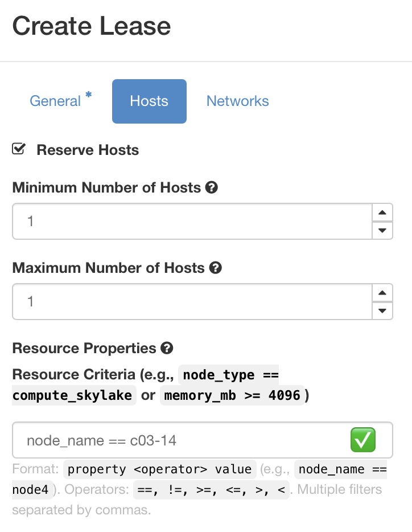Click the Maximum Number of Hosts input field
The height and width of the screenshot is (532, 412).
pos(171,301)
